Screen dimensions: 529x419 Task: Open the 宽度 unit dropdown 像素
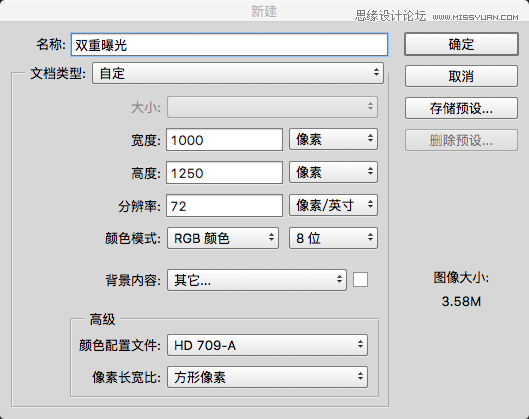click(x=333, y=139)
